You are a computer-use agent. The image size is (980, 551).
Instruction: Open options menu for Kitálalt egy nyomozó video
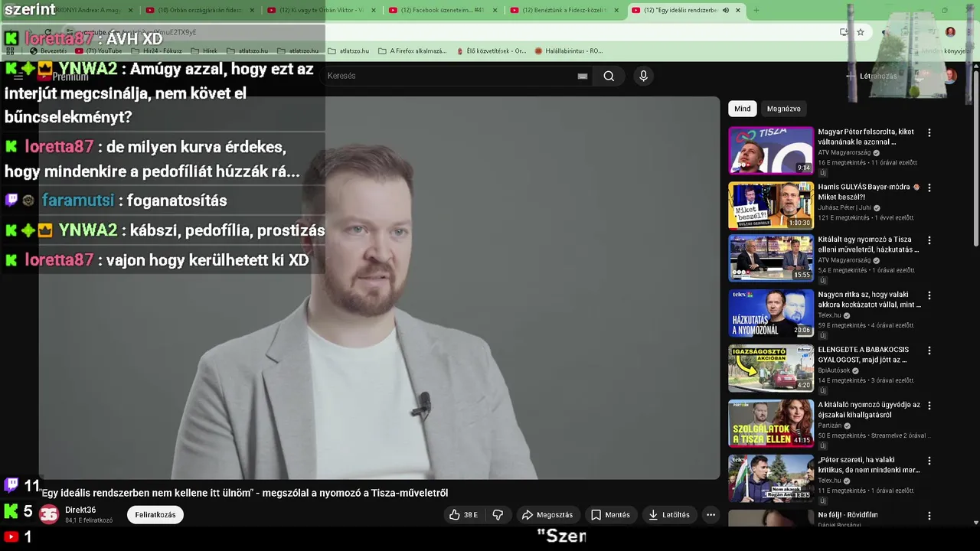pyautogui.click(x=929, y=240)
